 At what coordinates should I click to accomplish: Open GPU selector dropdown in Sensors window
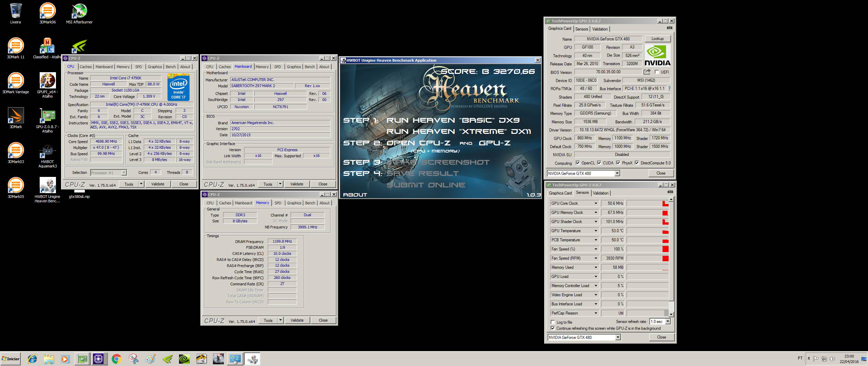(618, 337)
